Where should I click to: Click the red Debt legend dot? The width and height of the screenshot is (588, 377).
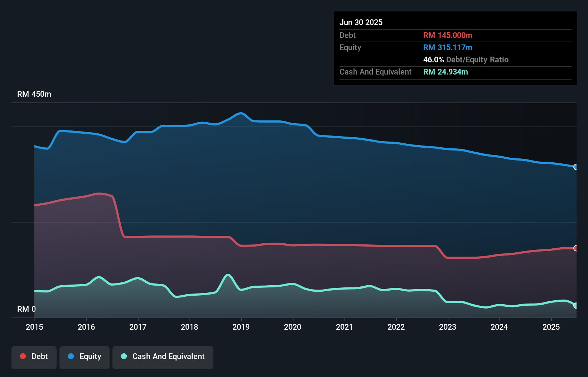tap(22, 356)
